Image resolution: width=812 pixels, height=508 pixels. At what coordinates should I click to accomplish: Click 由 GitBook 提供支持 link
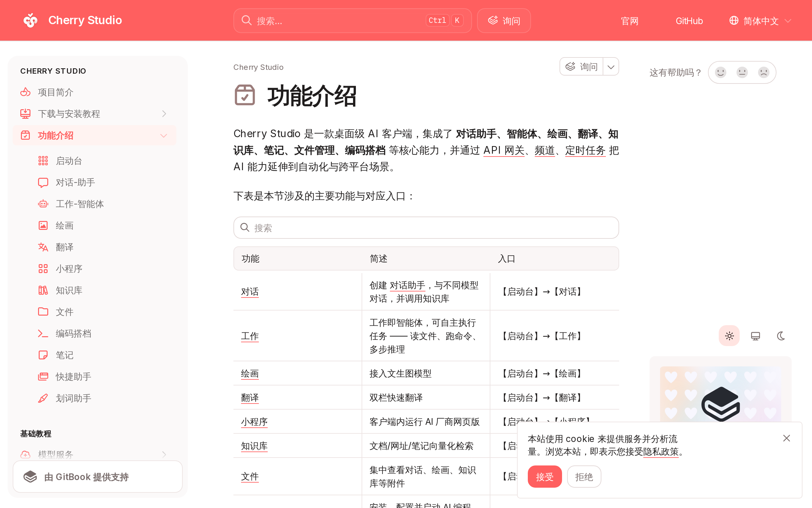tap(98, 477)
